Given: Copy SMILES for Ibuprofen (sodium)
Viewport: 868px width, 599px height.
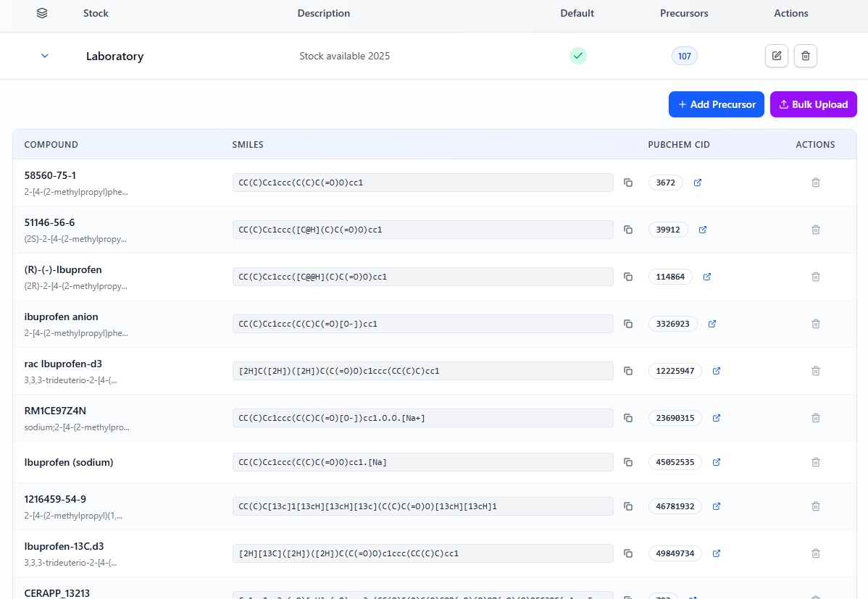Looking at the screenshot, I should 628,462.
